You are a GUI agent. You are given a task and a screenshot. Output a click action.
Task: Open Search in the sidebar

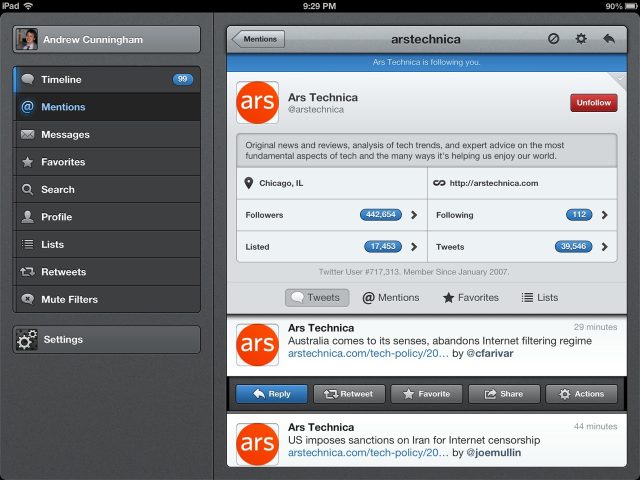tap(107, 189)
